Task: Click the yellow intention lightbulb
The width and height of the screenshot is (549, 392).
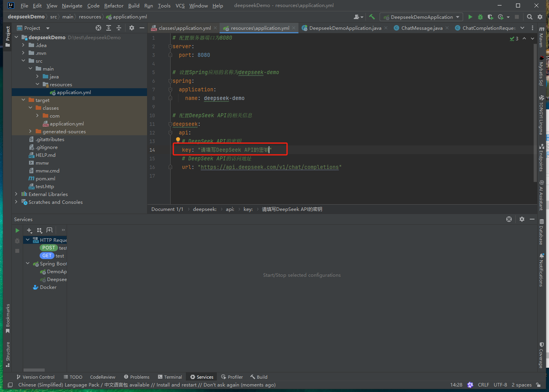Action: point(178,140)
